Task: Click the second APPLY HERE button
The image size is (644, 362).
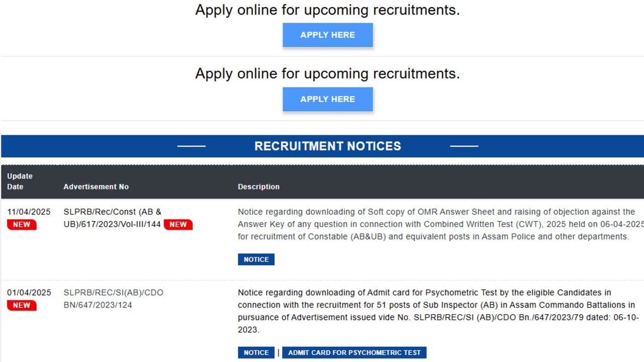Action: 328,99
